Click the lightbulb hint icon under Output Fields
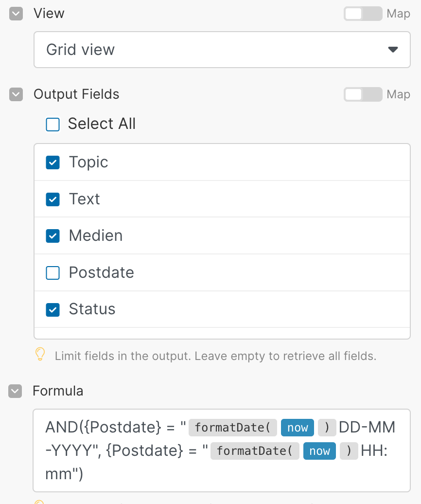 click(x=41, y=355)
